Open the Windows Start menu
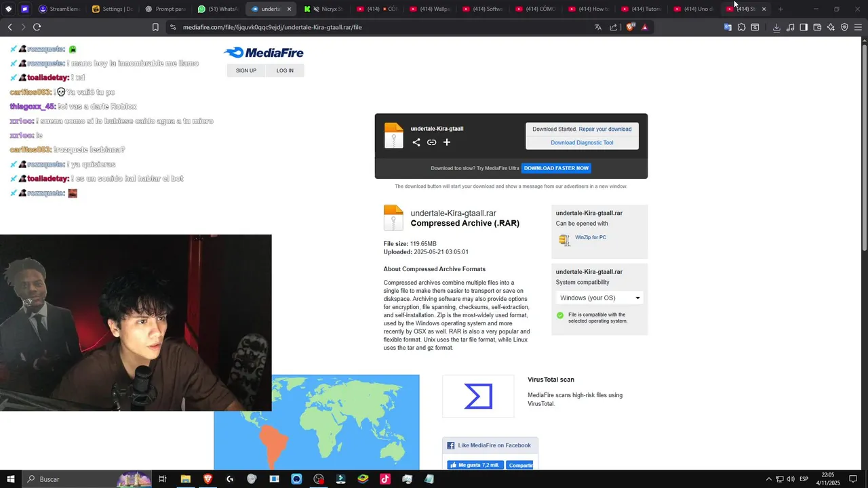Viewport: 868px width, 488px height. pyautogui.click(x=11, y=479)
